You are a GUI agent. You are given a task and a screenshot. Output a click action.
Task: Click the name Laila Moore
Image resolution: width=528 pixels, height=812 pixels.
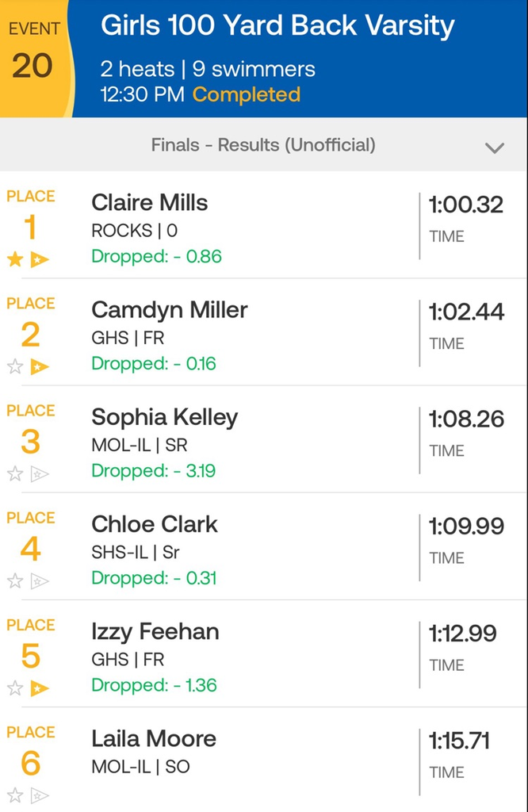coord(154,739)
